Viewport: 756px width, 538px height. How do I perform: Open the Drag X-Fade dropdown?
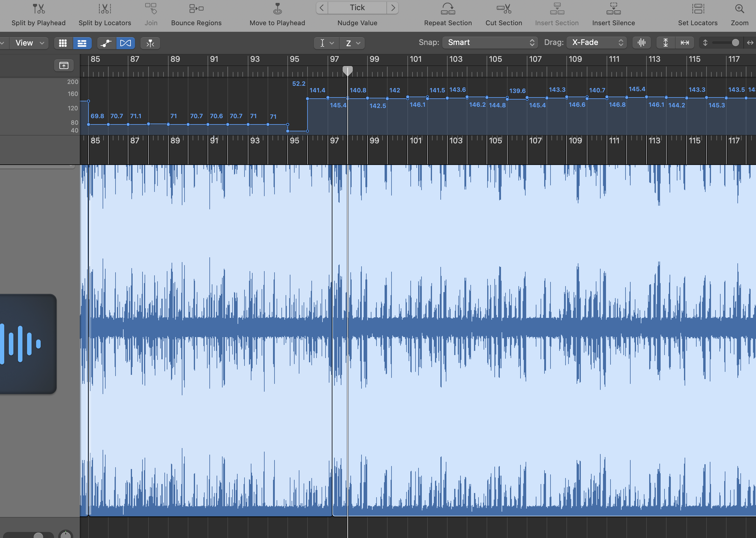597,43
